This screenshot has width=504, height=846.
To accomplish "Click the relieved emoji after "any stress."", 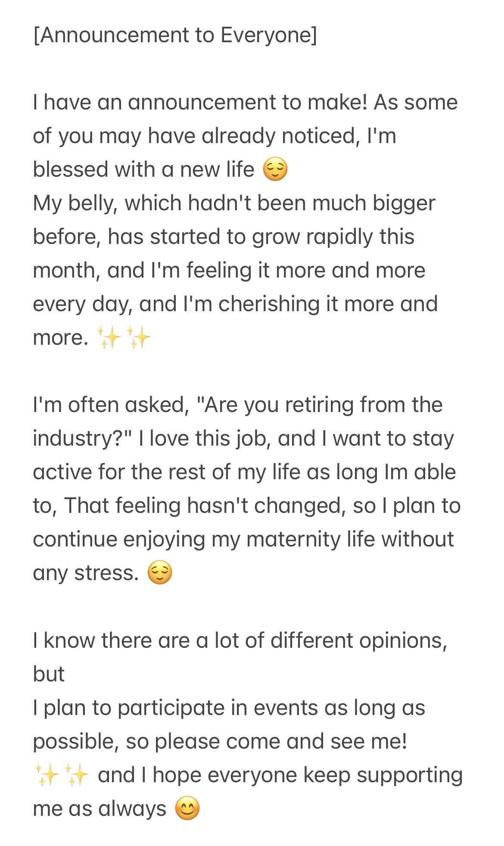I will [x=160, y=573].
